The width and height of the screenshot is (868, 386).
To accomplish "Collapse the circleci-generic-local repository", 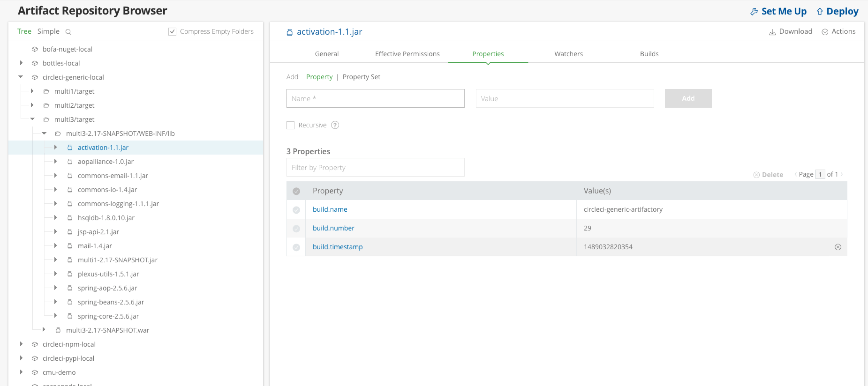I will (20, 77).
